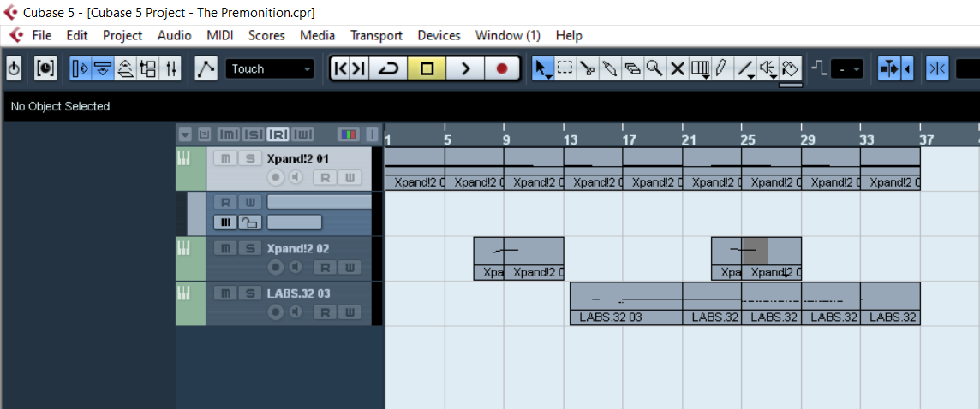Expand the track list options arrow
The image size is (980, 409).
[184, 134]
